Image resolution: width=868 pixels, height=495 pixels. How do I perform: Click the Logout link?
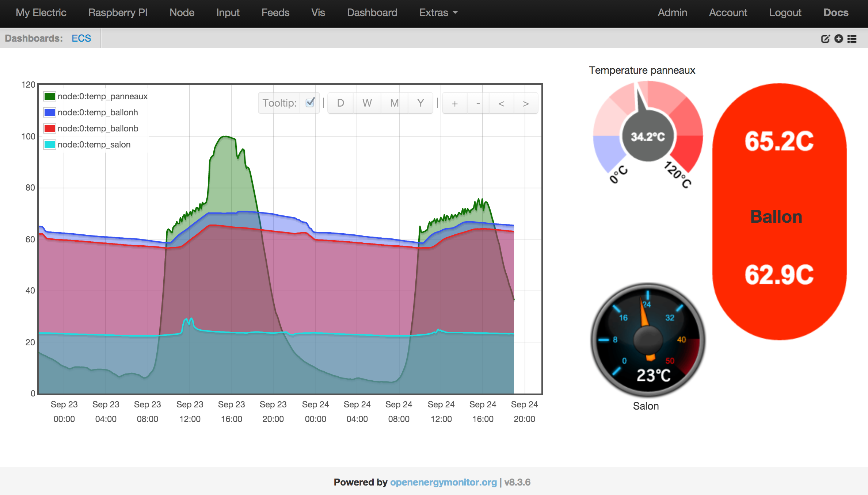(x=785, y=13)
